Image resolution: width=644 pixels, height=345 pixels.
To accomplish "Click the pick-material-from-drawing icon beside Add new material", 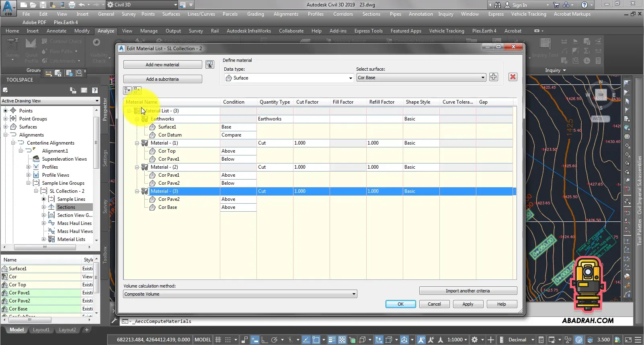I will click(210, 65).
